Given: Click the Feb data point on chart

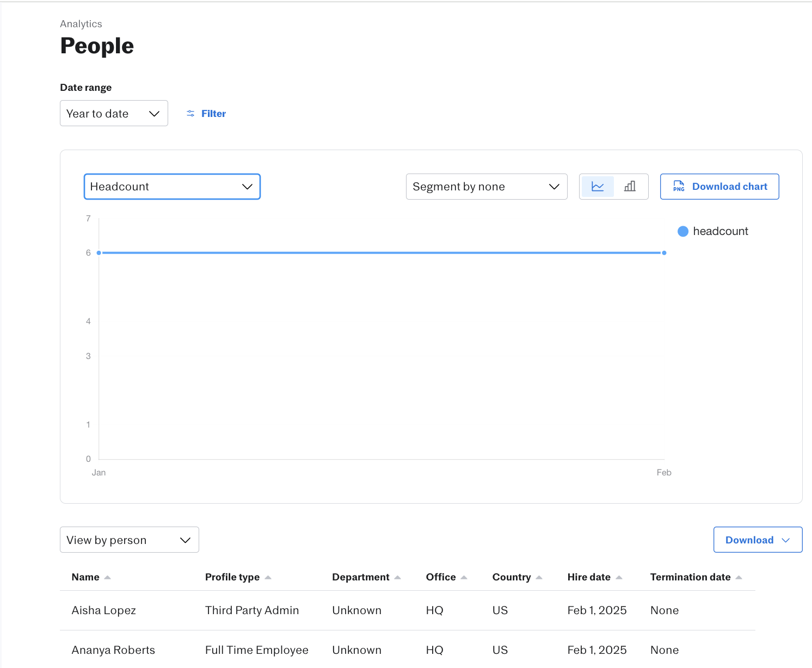Looking at the screenshot, I should point(664,253).
